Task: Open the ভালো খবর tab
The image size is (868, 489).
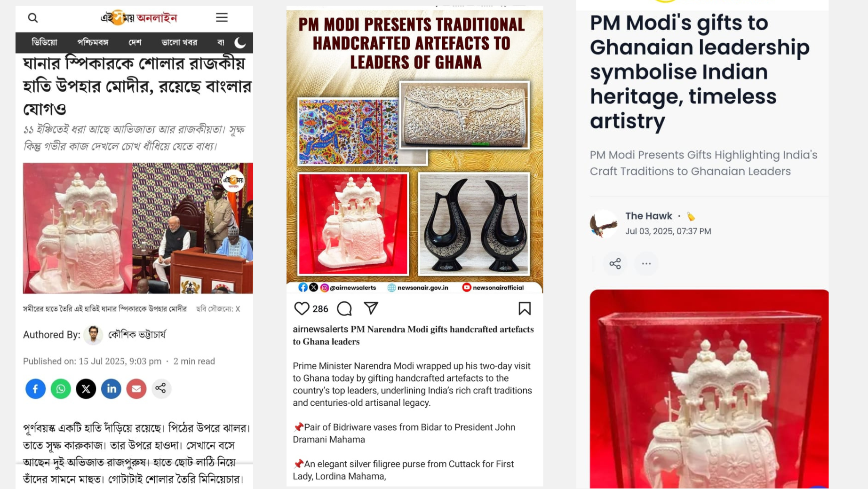Action: click(x=179, y=43)
